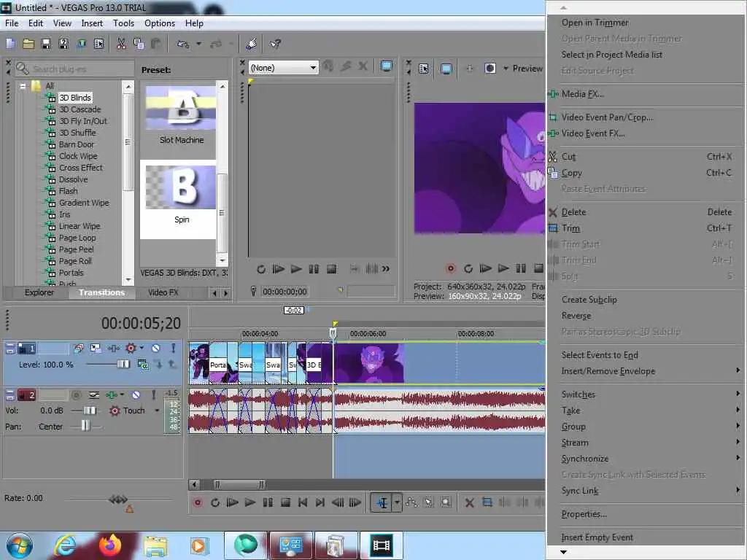
Task: Toggle Solo on video track 1
Action: tap(174, 349)
